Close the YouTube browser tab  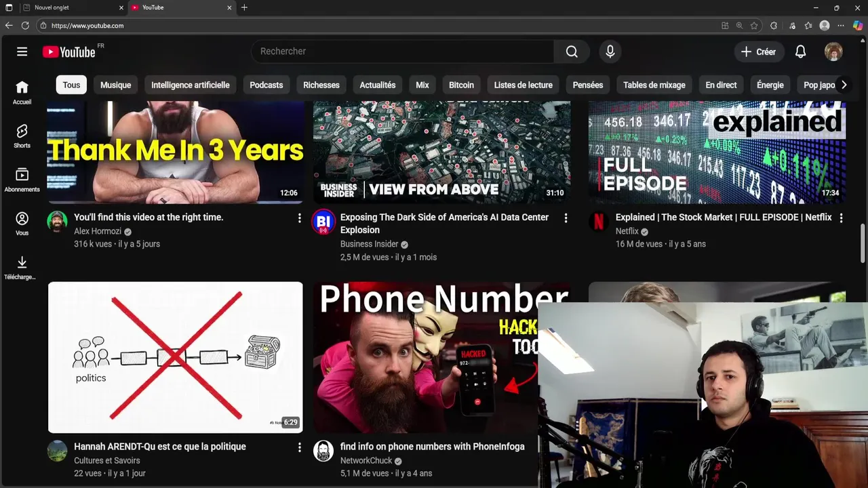pos(229,7)
